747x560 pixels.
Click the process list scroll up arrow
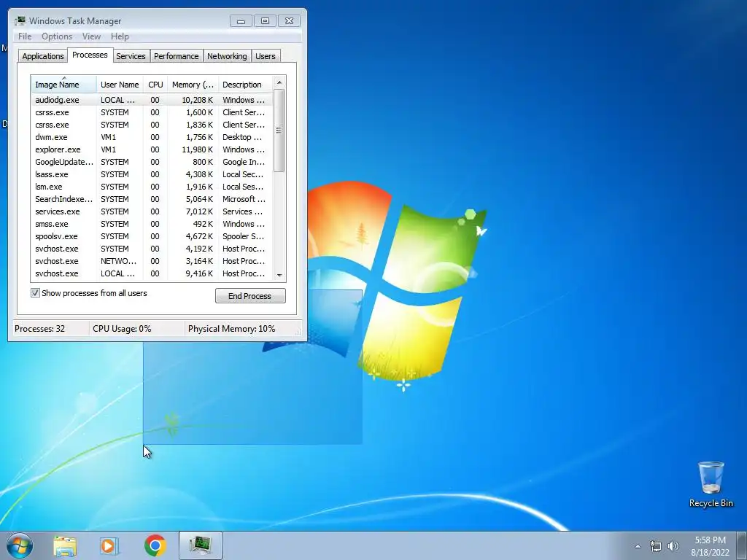(x=279, y=82)
